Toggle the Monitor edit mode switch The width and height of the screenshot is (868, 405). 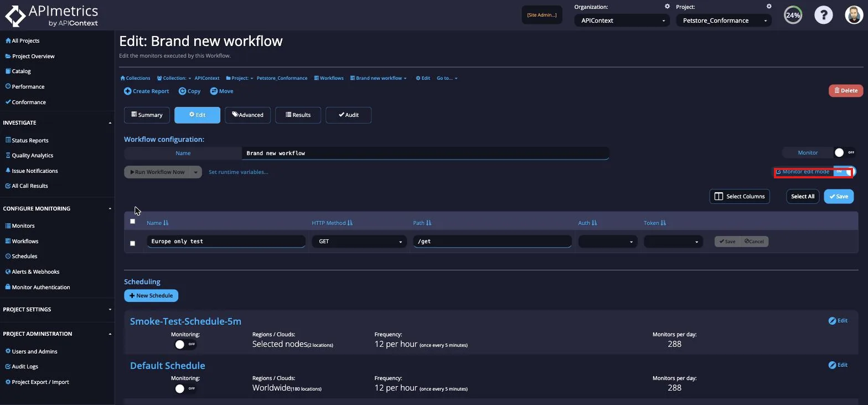click(x=845, y=172)
